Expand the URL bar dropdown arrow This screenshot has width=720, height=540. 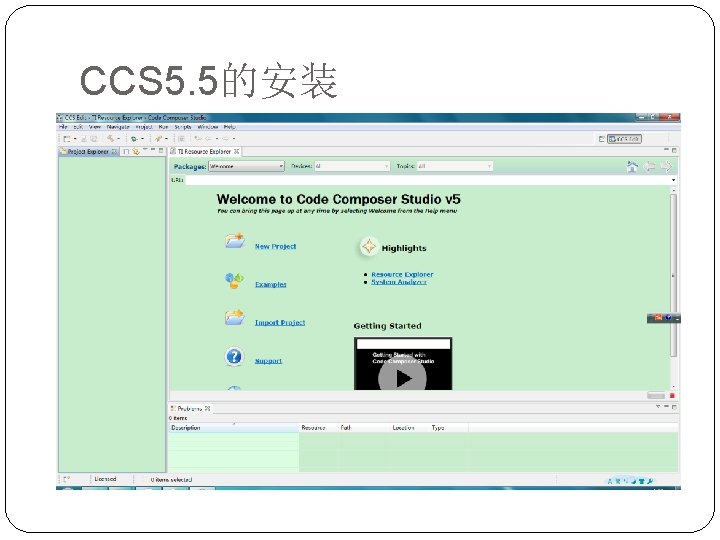[x=673, y=180]
